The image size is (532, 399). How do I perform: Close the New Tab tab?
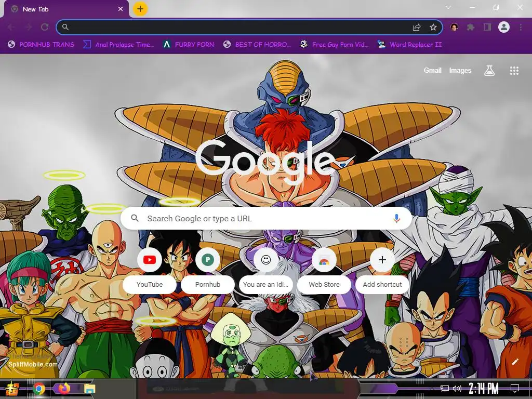point(121,9)
